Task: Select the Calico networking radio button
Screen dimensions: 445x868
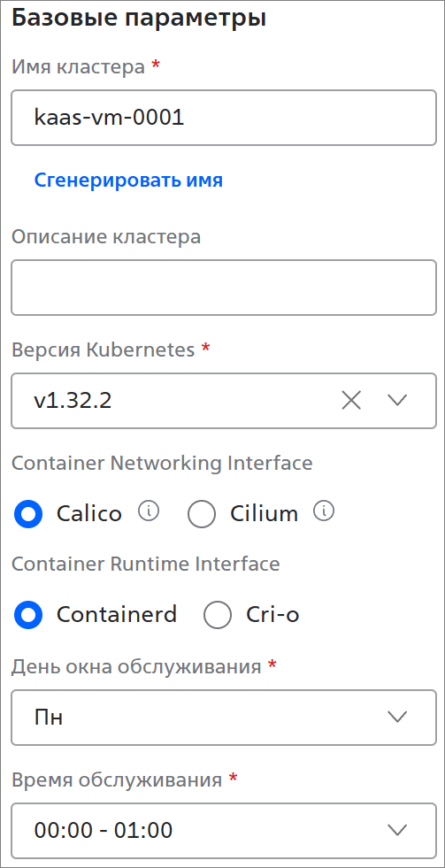Action: click(28, 514)
